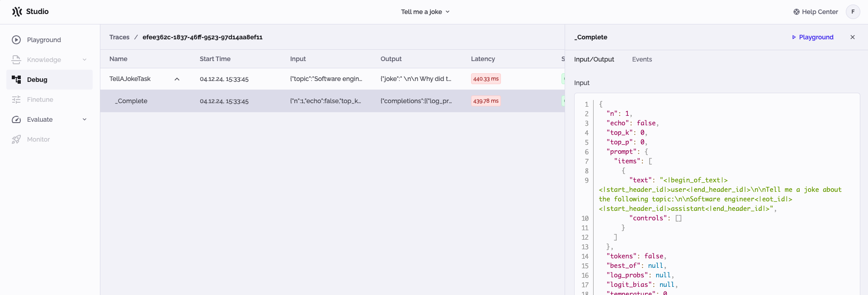The height and width of the screenshot is (295, 868).
Task: Click the Knowledge sidebar icon
Action: coord(16,60)
